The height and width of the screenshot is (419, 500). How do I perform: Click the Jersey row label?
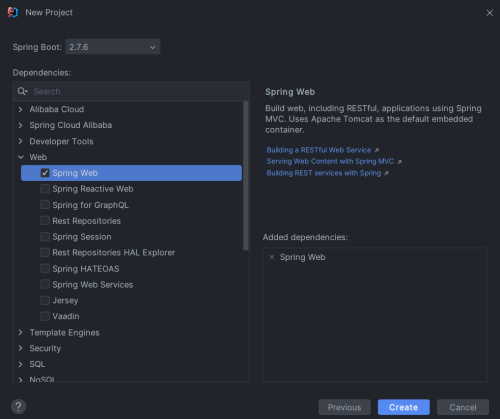coord(65,300)
